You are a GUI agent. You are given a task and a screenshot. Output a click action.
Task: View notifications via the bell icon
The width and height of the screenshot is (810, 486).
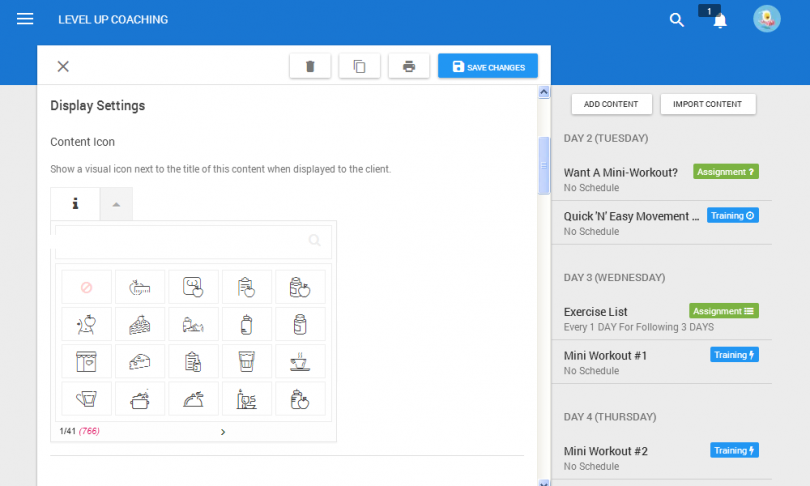[x=720, y=21]
